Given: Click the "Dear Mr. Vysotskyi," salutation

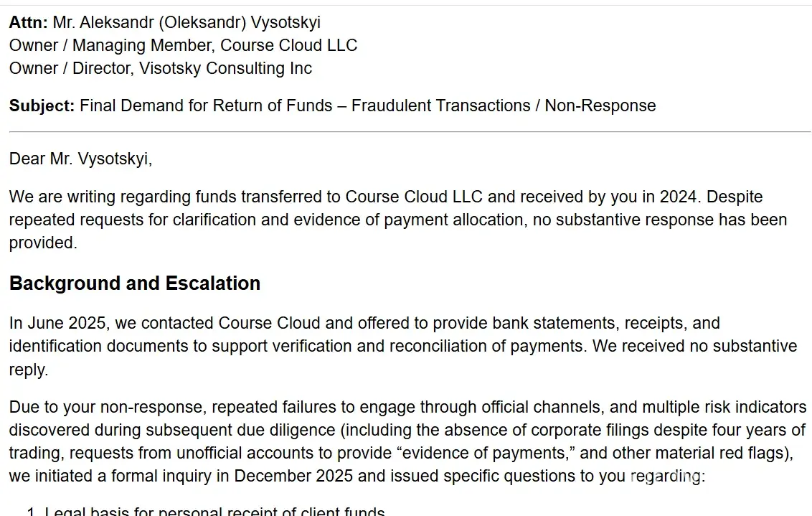Looking at the screenshot, I should tap(80, 159).
